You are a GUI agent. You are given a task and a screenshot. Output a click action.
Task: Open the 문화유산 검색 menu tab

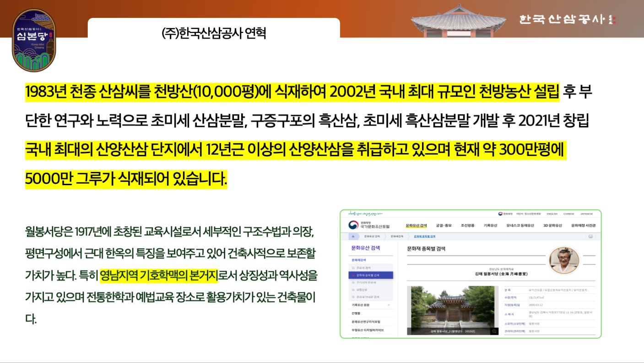click(416, 225)
